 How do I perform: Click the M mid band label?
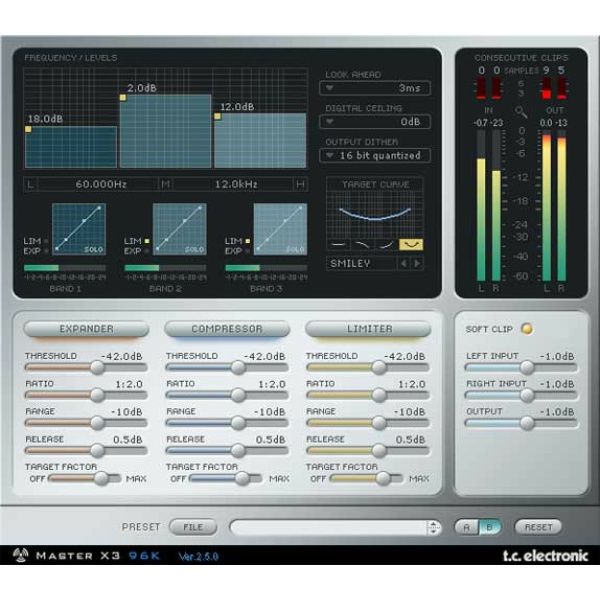point(165,184)
